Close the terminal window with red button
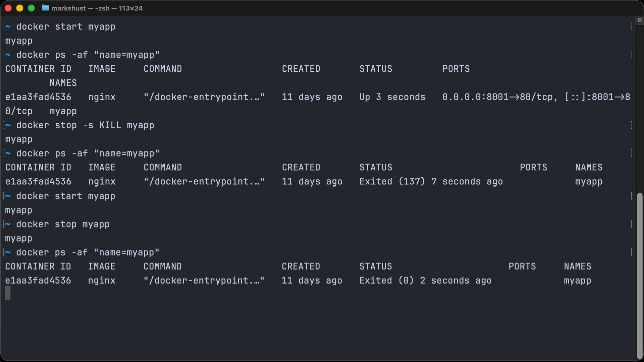This screenshot has height=362, width=644. click(x=8, y=8)
